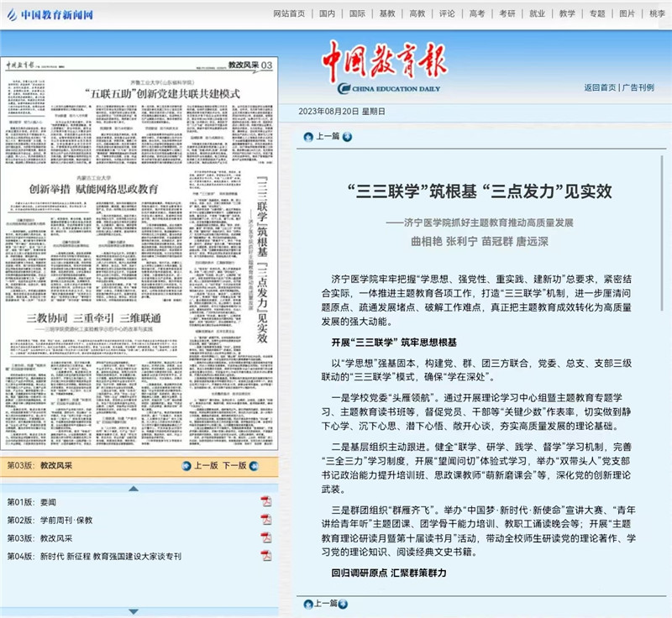The width and height of the screenshot is (672, 618).
Task: Select 就业 in the top navigation
Action: pos(537,13)
